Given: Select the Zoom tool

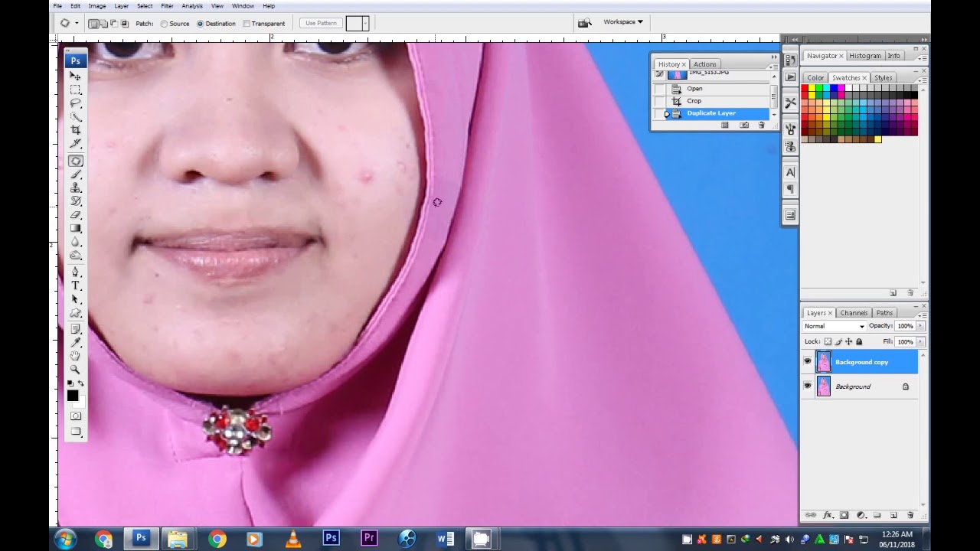Looking at the screenshot, I should tap(75, 370).
